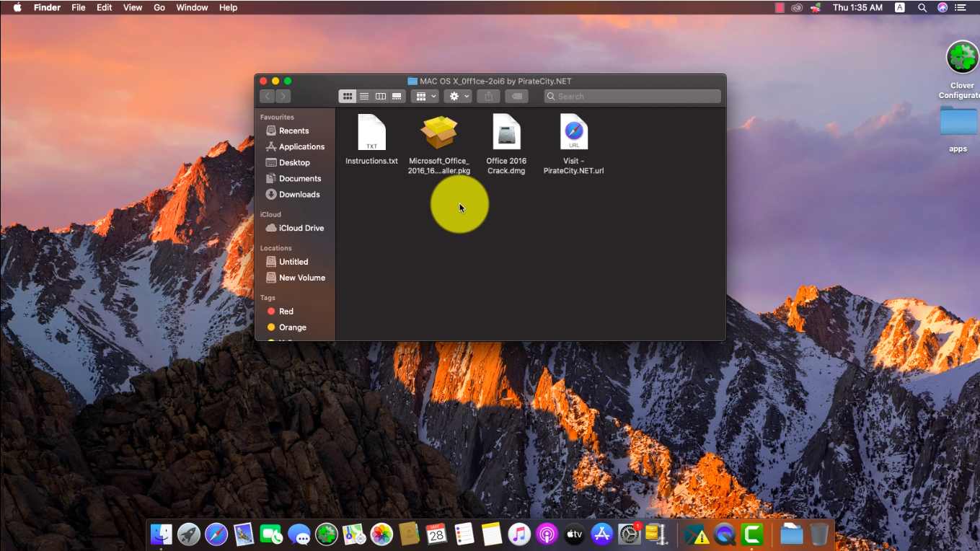This screenshot has width=980, height=551.
Task: Launch Safari from the Dock
Action: 216,534
